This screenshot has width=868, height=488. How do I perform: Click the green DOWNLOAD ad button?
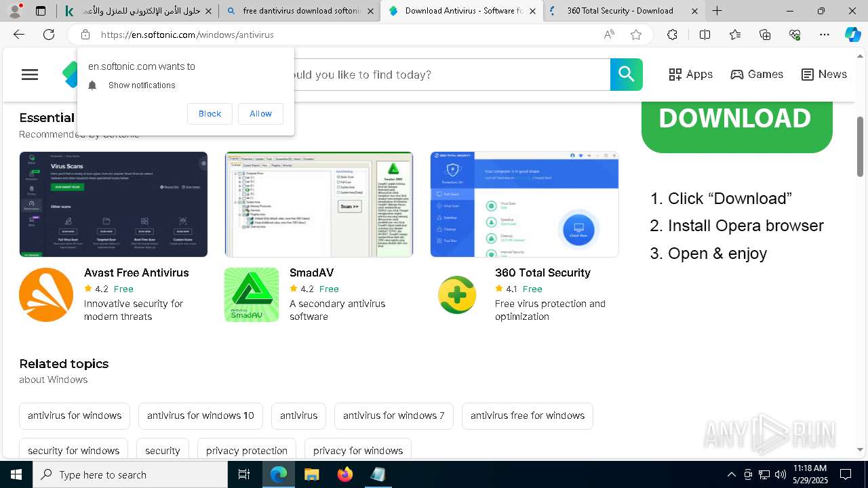(737, 127)
